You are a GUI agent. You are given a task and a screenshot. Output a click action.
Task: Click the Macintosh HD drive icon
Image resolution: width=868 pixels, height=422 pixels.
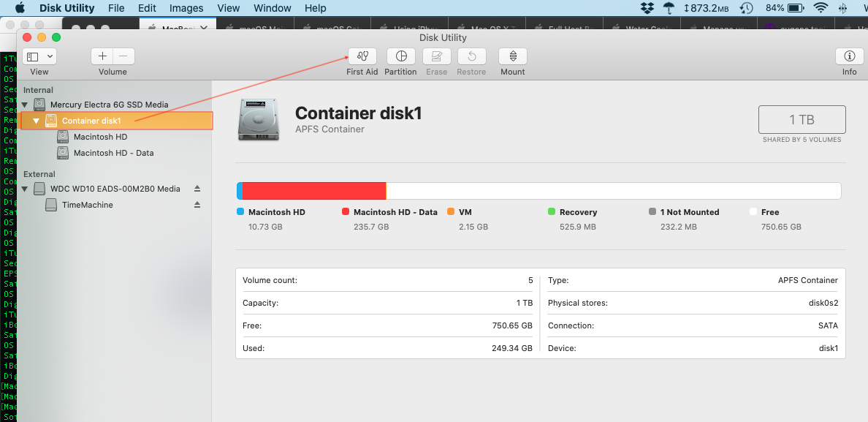[x=63, y=137]
